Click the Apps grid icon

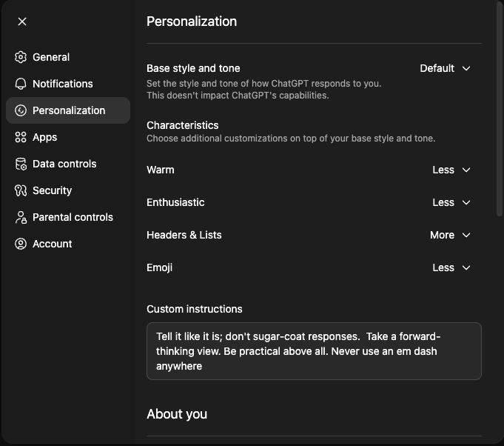coord(21,137)
